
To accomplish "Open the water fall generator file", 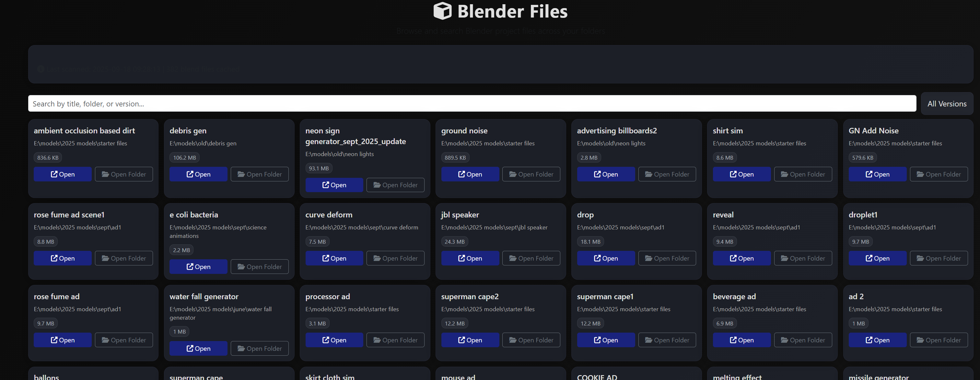I will click(x=198, y=349).
